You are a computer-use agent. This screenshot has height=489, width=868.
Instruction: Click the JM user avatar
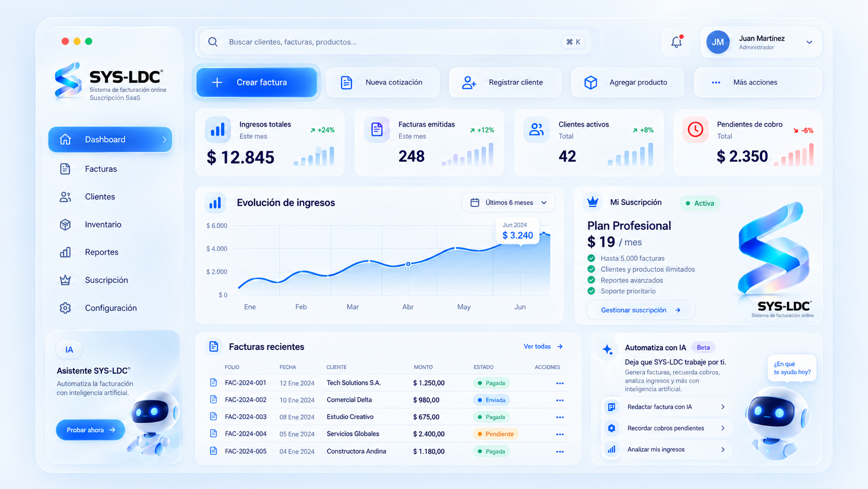coord(718,42)
